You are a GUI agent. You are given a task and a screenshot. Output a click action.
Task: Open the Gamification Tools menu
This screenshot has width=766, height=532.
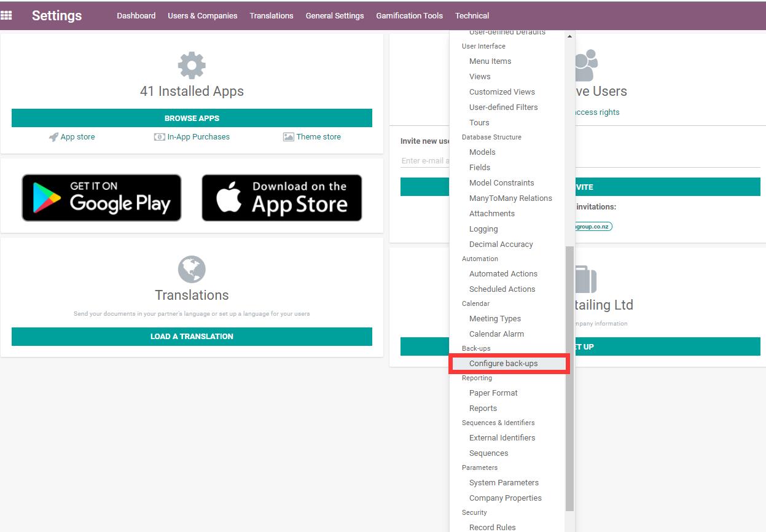pos(410,15)
